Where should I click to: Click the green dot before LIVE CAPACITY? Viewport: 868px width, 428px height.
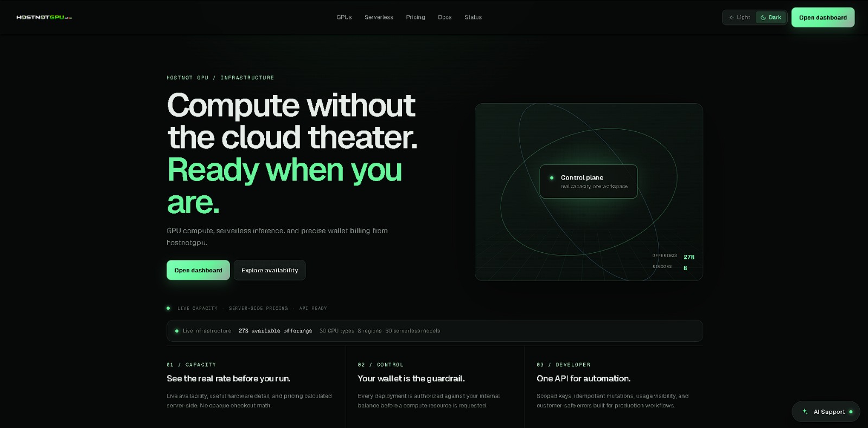[168, 308]
